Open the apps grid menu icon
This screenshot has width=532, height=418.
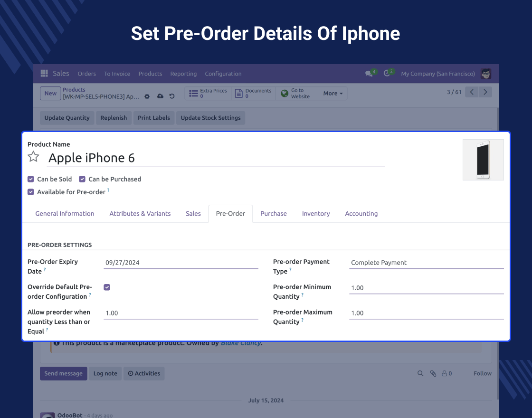[44, 73]
